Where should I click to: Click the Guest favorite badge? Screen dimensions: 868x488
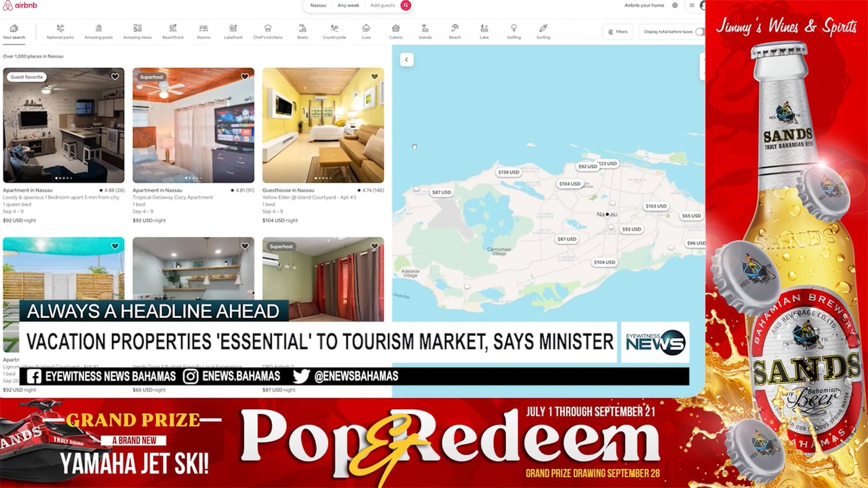[x=27, y=77]
